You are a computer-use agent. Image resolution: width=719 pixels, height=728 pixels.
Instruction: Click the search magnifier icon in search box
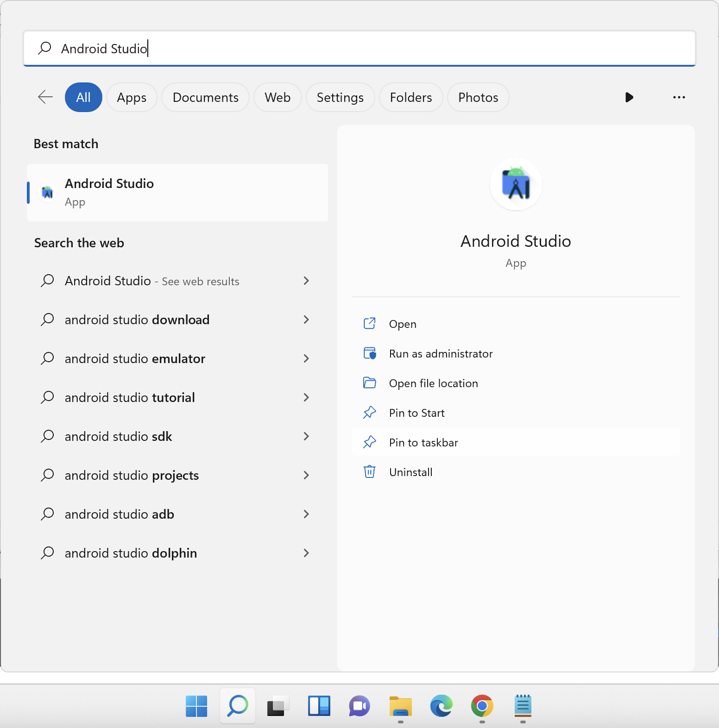coord(44,48)
